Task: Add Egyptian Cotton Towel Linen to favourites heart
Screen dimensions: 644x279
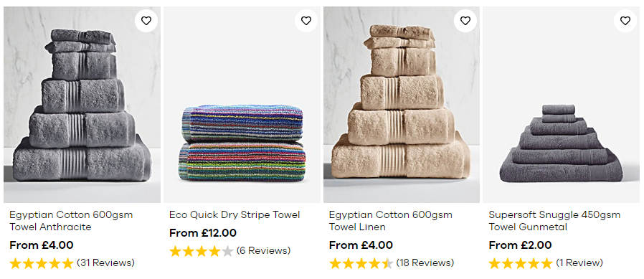Action: click(465, 21)
